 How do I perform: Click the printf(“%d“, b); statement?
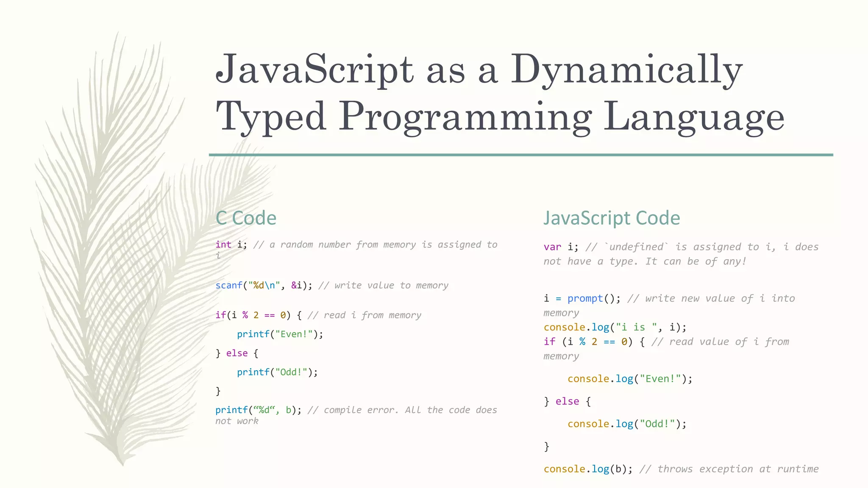[x=258, y=410]
